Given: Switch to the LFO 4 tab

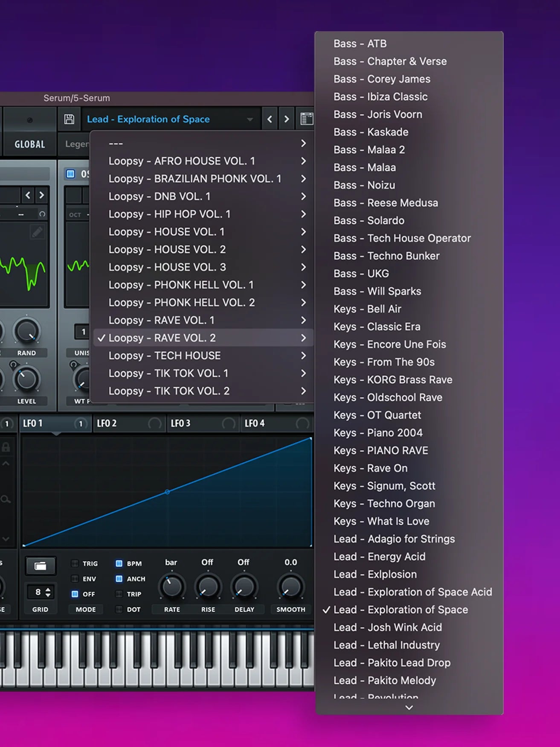Looking at the screenshot, I should click(x=277, y=423).
